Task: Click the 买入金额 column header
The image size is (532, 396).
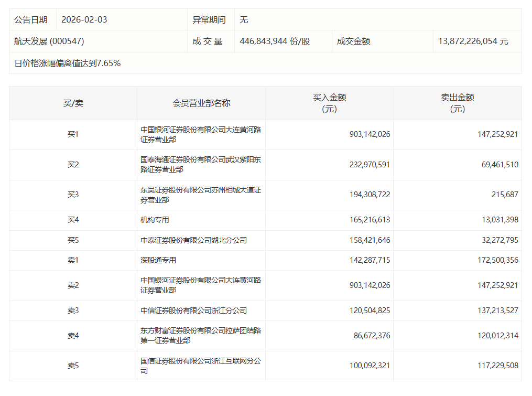Action: tap(329, 103)
